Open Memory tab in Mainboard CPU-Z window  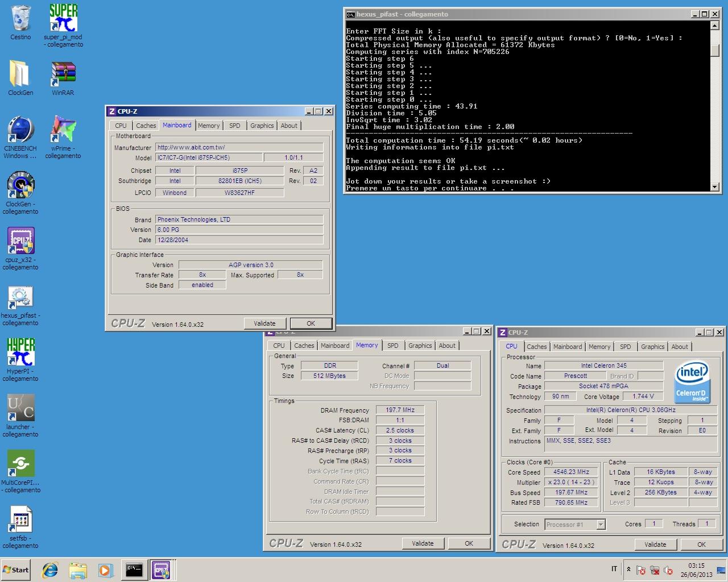[x=209, y=126]
